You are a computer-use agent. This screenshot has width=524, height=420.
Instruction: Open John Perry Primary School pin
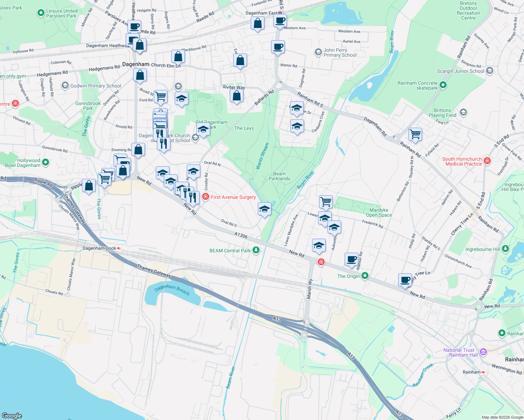click(x=318, y=52)
